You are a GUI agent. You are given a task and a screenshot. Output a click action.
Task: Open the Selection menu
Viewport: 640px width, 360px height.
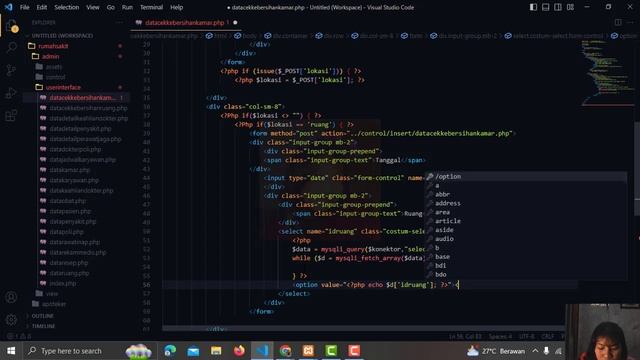coord(67,7)
